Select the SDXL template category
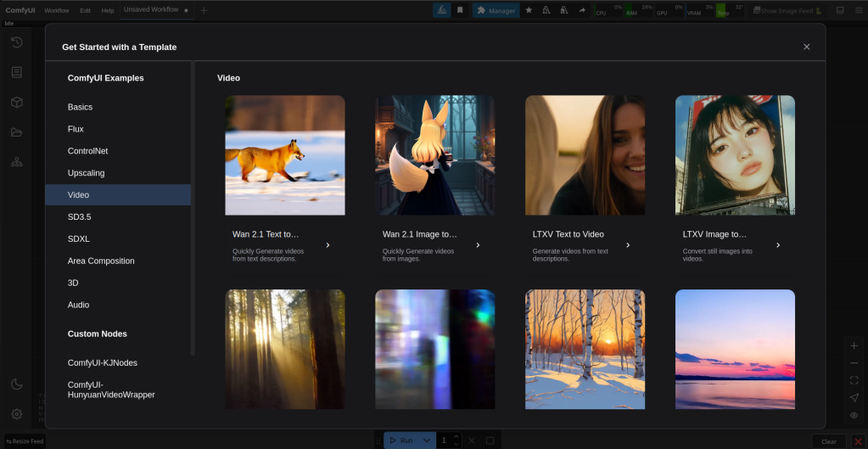Screen dimensions: 868x449 click(79, 239)
